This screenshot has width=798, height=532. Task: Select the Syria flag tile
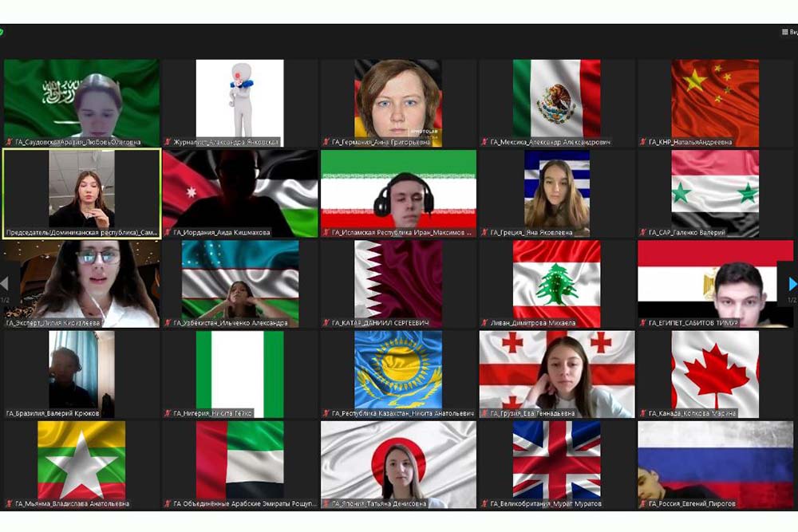coord(715,194)
